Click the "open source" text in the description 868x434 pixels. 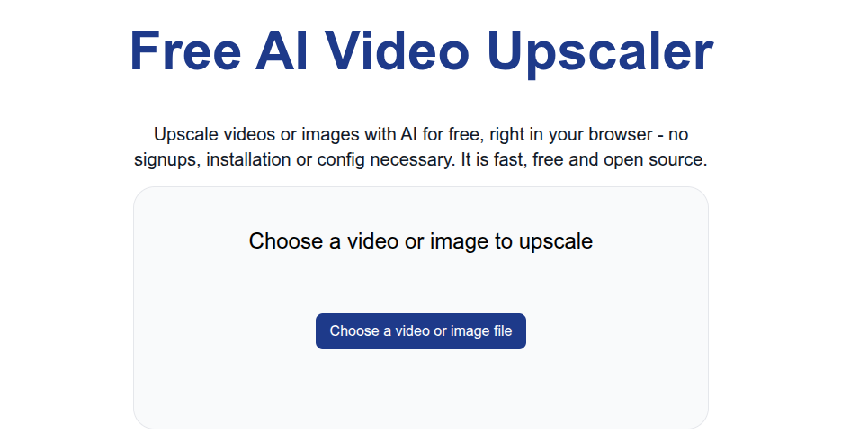(653, 159)
